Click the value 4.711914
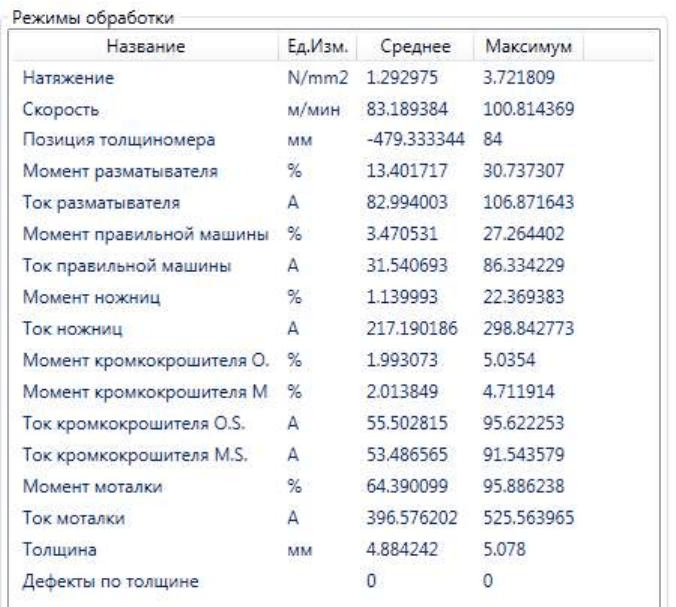Screen dimensions: 676x607 (x=519, y=391)
